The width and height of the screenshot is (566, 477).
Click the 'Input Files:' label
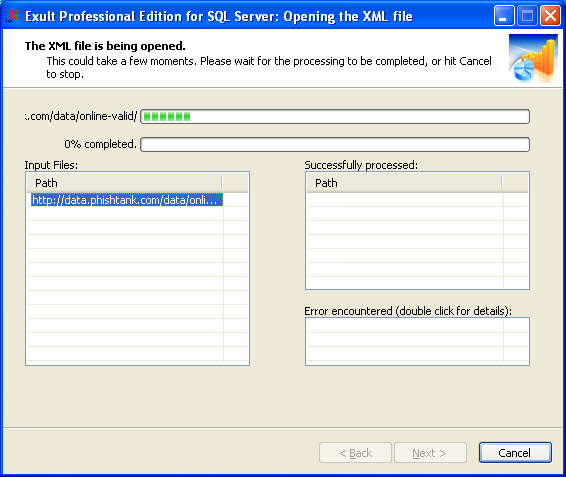[x=51, y=165]
